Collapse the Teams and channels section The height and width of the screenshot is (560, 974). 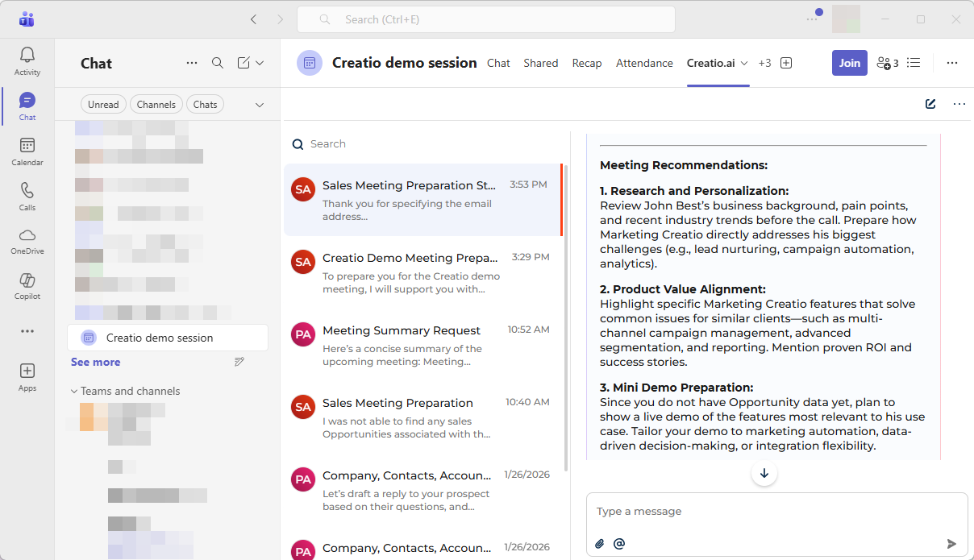[x=74, y=391]
